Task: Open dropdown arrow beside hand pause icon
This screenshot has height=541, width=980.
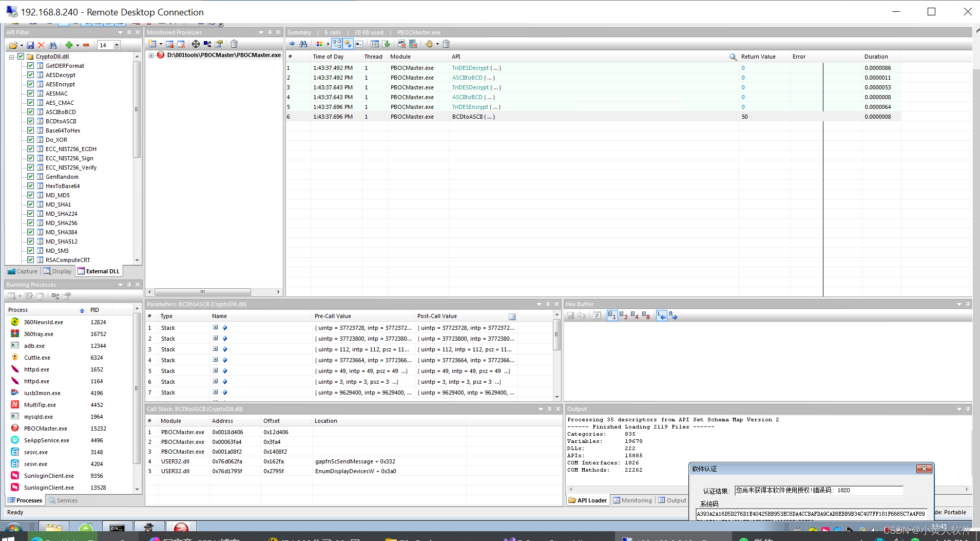Action: pyautogui.click(x=437, y=44)
